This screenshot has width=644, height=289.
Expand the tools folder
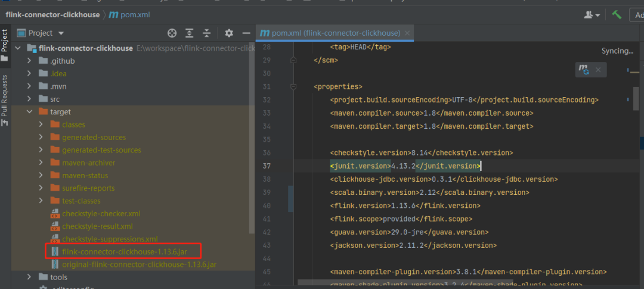(x=29, y=277)
